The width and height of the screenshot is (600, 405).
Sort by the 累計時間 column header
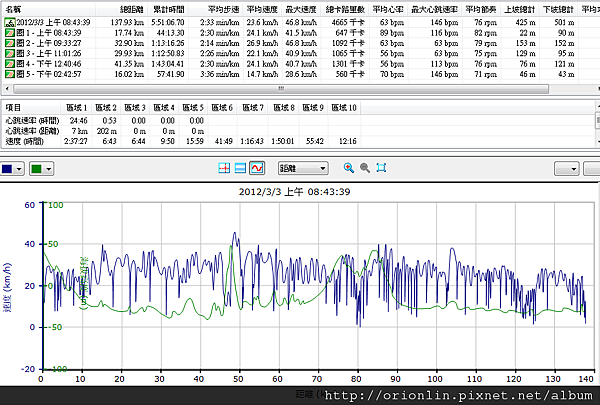coord(168,10)
